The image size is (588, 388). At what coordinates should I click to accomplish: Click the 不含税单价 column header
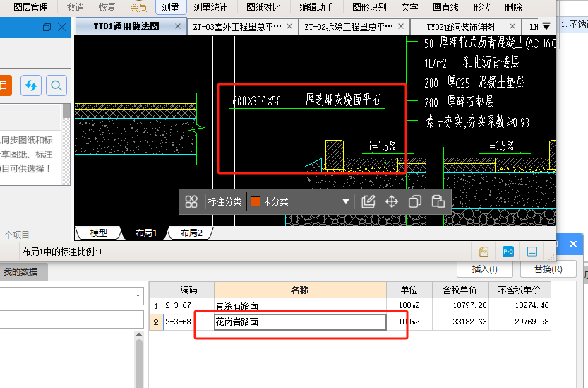[x=520, y=290]
